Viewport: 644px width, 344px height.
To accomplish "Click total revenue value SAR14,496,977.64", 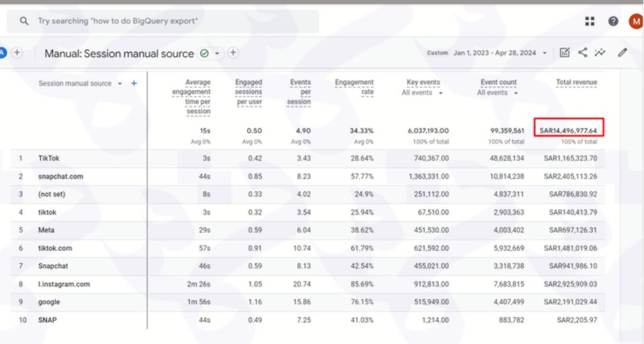I will click(568, 131).
